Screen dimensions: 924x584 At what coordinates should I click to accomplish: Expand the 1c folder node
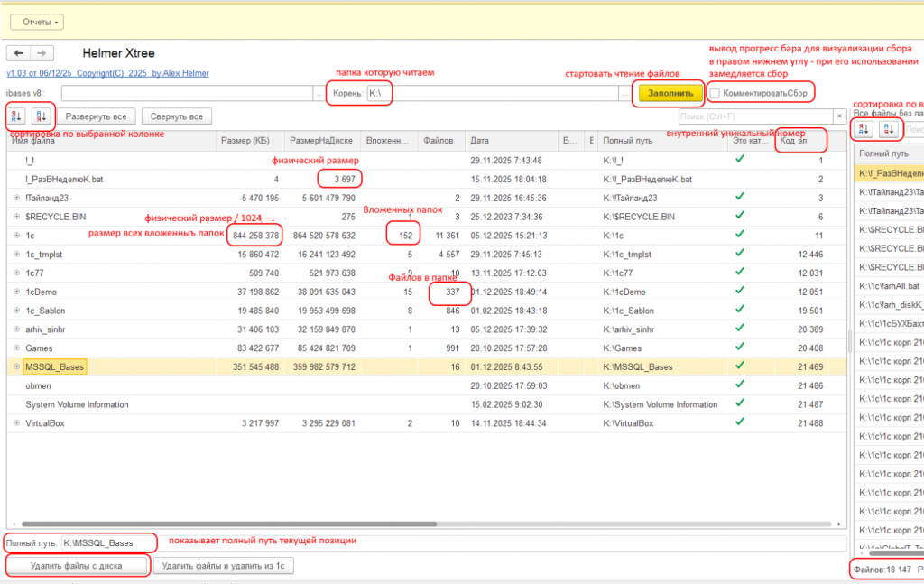pyautogui.click(x=17, y=235)
